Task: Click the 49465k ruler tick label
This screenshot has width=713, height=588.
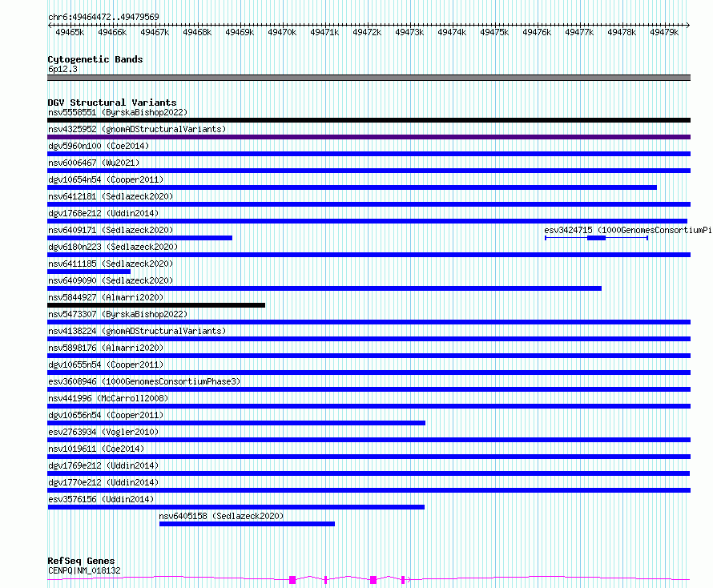Action: click(x=70, y=32)
